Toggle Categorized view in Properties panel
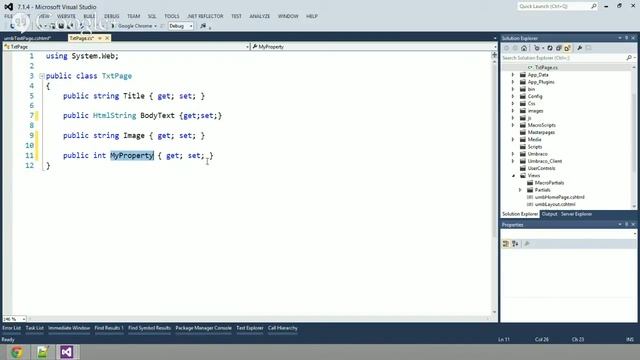640x360 pixels. [506, 244]
